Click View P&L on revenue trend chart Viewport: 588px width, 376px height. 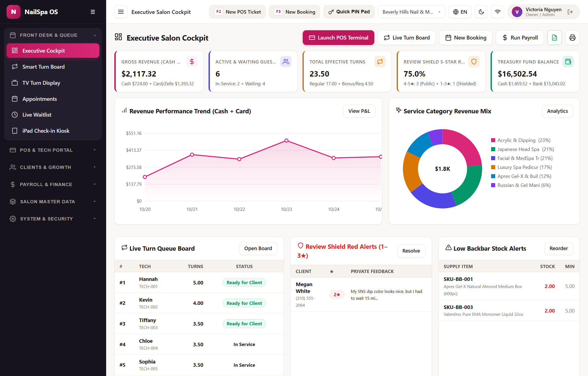click(359, 111)
